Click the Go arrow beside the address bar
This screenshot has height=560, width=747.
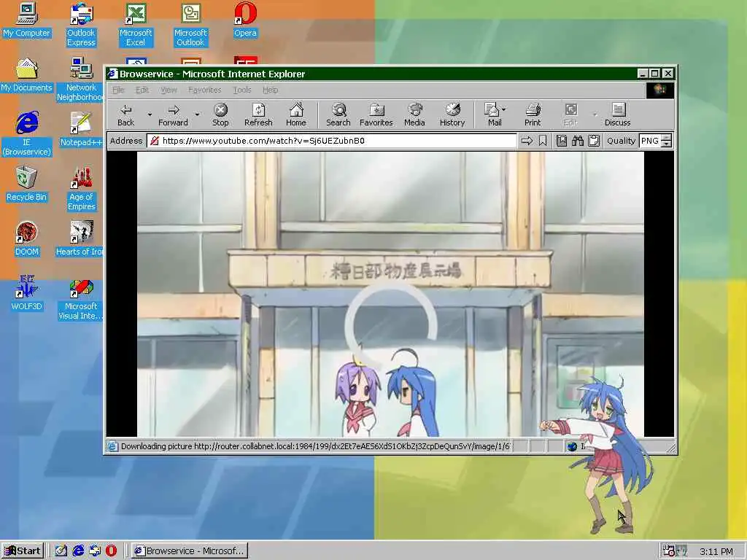[x=527, y=141]
